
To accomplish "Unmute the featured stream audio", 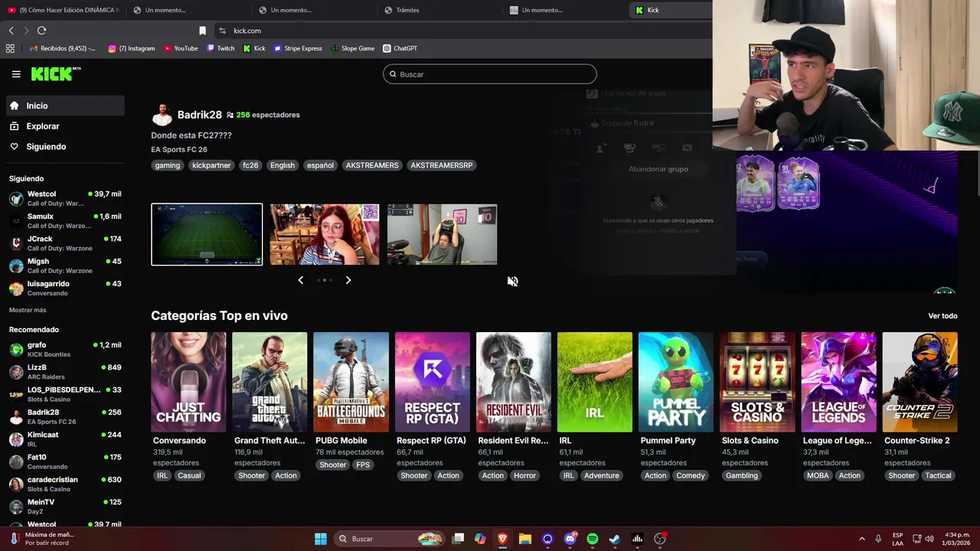I will coord(512,281).
